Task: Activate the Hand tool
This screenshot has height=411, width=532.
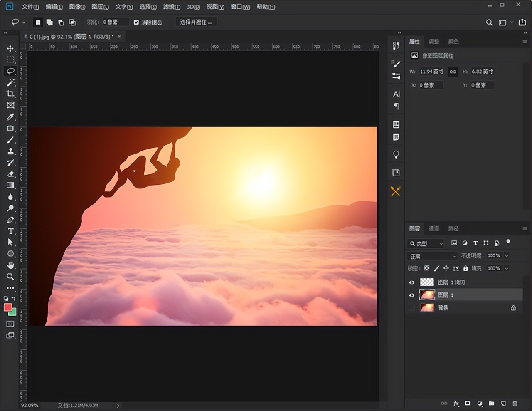Action: [11, 265]
